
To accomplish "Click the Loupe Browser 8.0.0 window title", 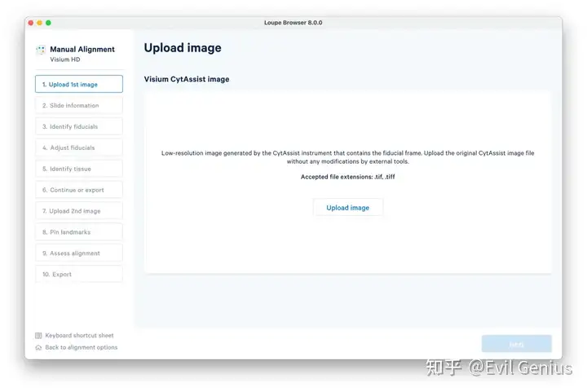I will (293, 23).
